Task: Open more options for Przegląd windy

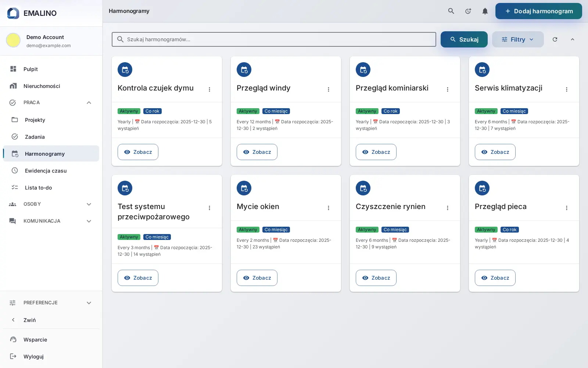Action: click(329, 89)
